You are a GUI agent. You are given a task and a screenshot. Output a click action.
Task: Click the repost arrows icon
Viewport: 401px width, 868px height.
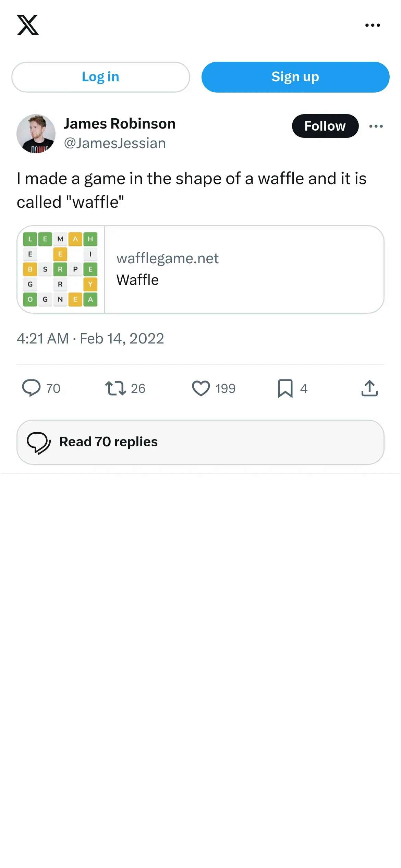point(116,388)
